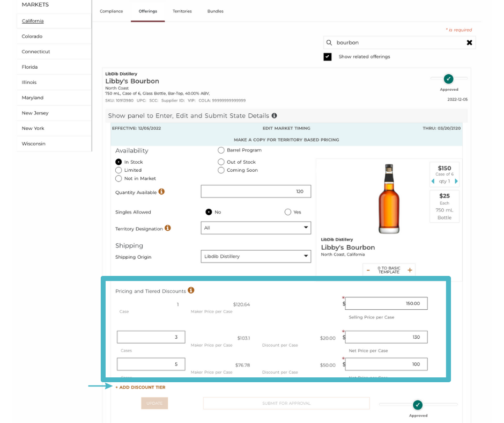This screenshot has width=504, height=423.
Task: Click the magnifying glass search icon
Action: click(x=329, y=42)
